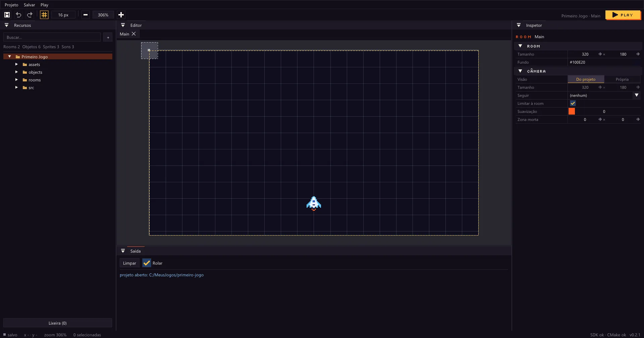Click the Fundo color value #100E20
Image resolution: width=644 pixels, height=338 pixels.
(x=577, y=62)
